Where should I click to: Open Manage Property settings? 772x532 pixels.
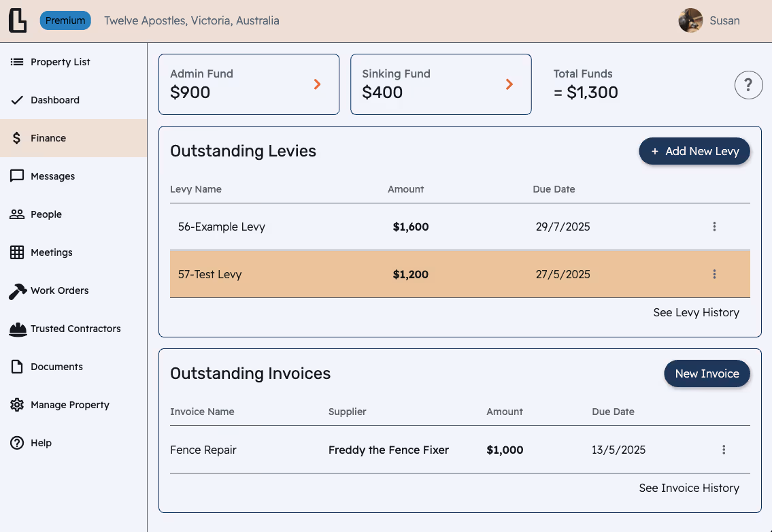(x=73, y=405)
